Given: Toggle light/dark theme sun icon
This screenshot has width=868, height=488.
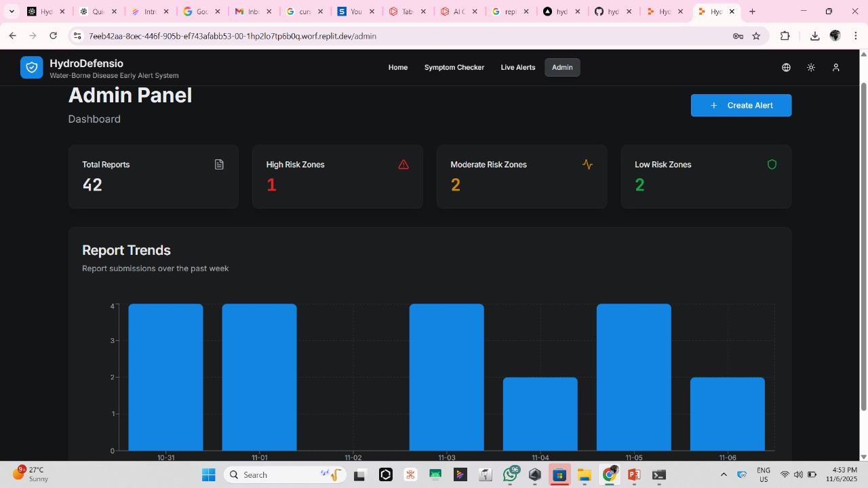Looking at the screenshot, I should click(x=811, y=68).
